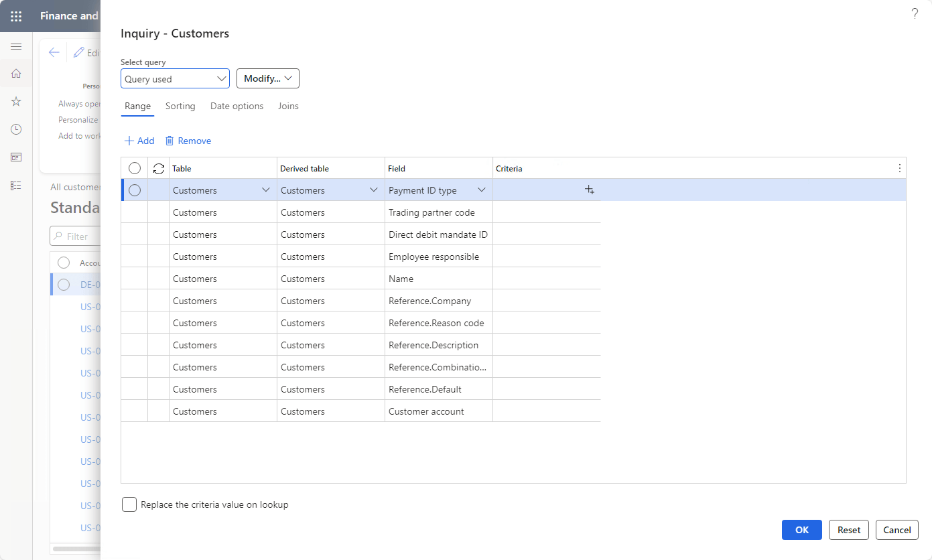Screen dimensions: 932x560
Task: Click the blue OK button
Action: tap(802, 530)
